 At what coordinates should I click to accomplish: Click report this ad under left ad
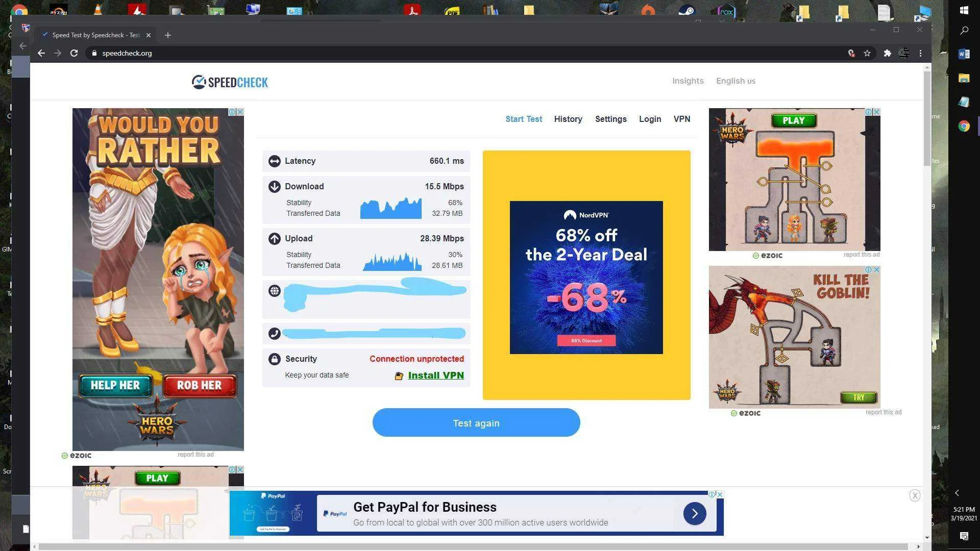coord(195,455)
